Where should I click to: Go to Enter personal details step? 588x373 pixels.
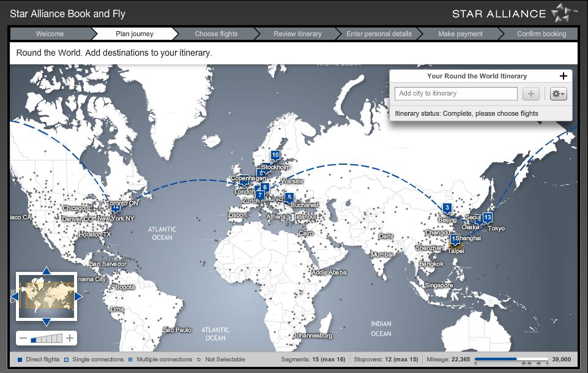pos(379,34)
